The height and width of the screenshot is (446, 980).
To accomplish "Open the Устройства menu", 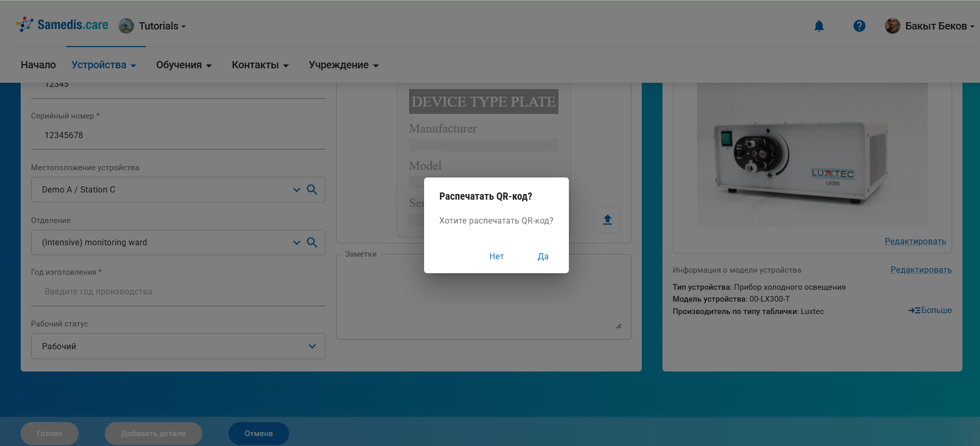I will [103, 65].
